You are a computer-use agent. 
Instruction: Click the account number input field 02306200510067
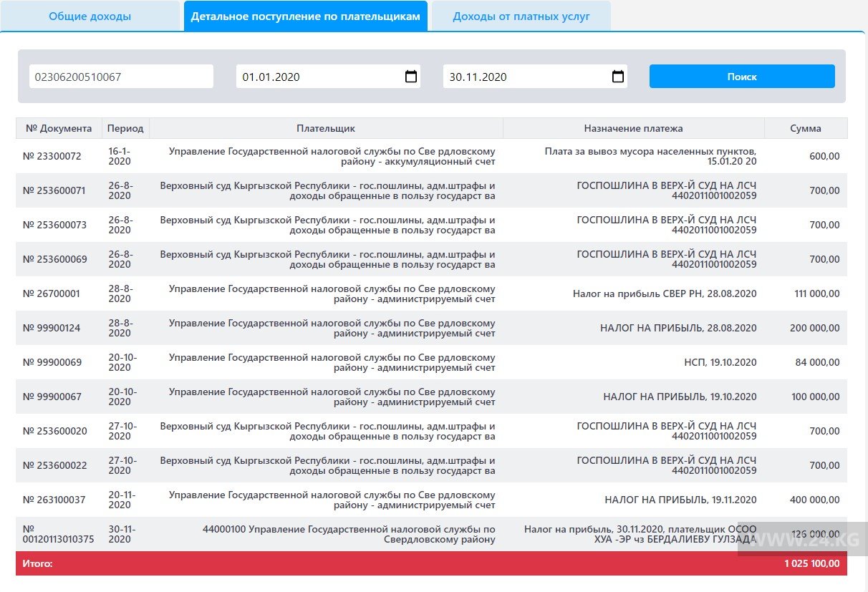121,77
